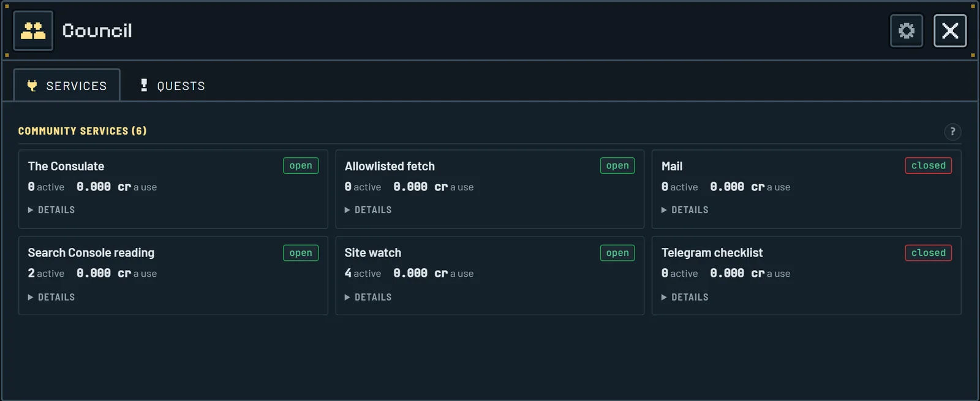Click the 0.000 cr price on Mail
Image resolution: width=980 pixels, height=401 pixels.
click(x=737, y=187)
